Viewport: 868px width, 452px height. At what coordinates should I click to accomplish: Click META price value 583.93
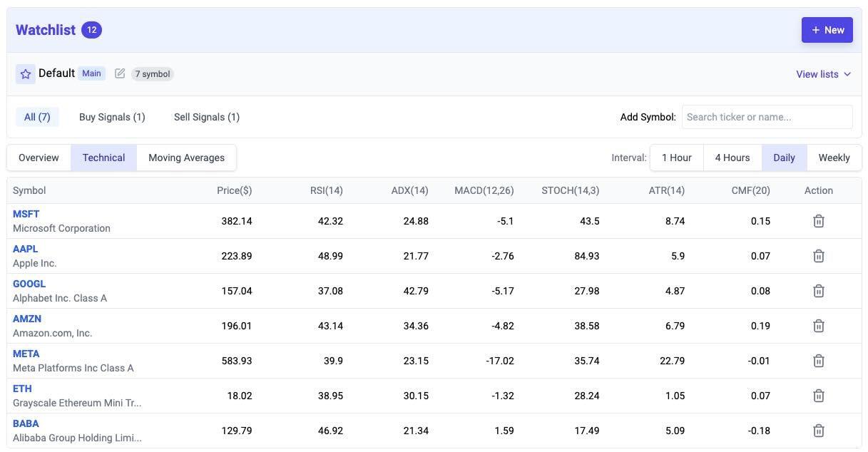pyautogui.click(x=237, y=361)
